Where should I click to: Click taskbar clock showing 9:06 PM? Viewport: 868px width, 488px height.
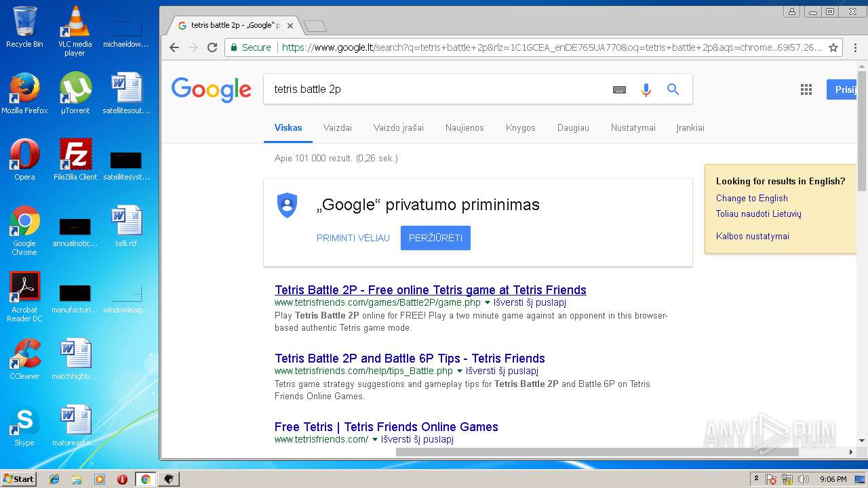coord(833,479)
